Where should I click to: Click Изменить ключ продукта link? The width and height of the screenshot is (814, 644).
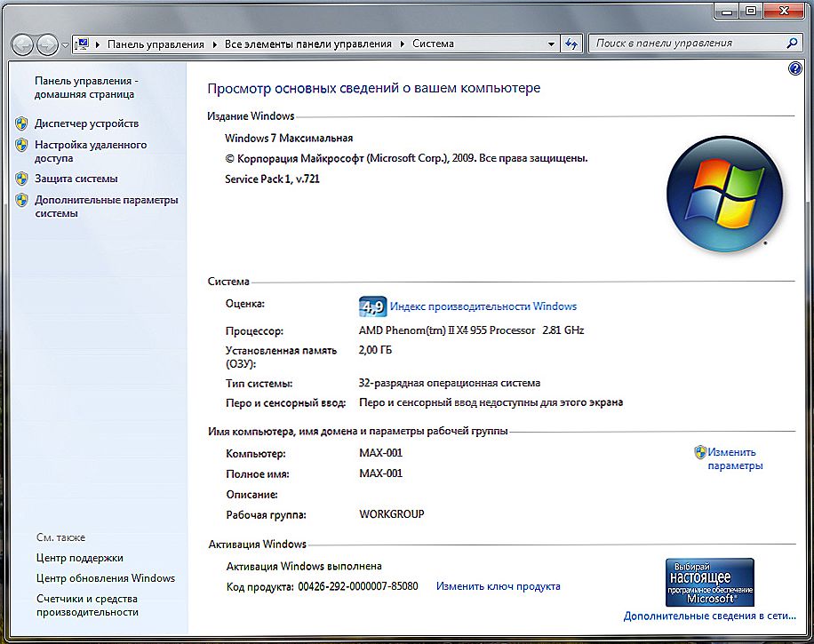click(498, 586)
